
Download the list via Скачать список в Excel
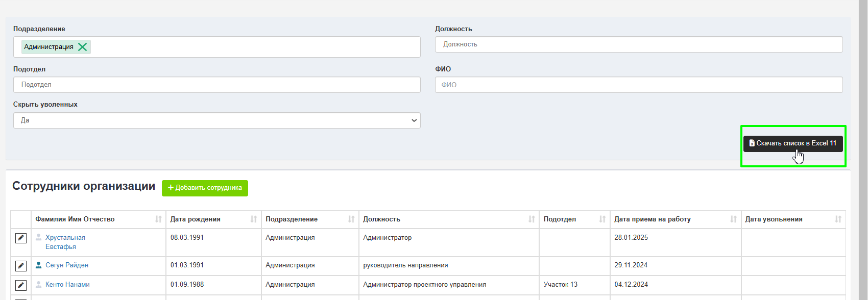pos(793,143)
